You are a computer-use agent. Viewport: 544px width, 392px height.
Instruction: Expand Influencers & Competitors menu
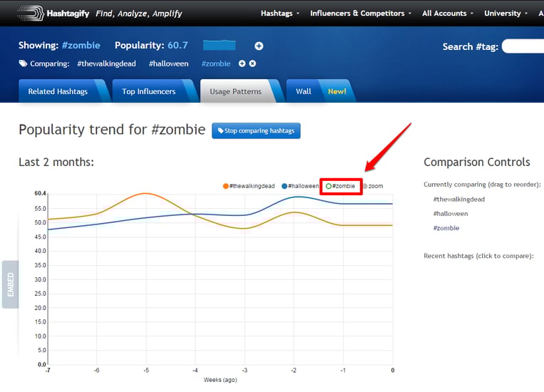click(361, 13)
